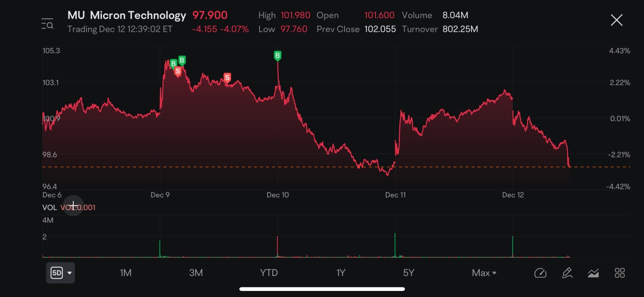Open the chart type icon
The width and height of the screenshot is (644, 297).
tap(593, 273)
